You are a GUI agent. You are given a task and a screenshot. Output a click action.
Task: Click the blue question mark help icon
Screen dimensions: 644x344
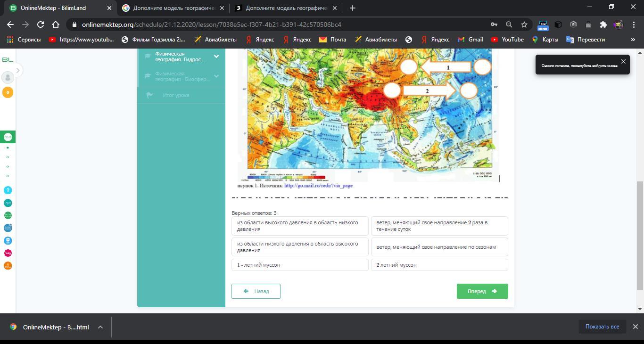click(x=8, y=190)
